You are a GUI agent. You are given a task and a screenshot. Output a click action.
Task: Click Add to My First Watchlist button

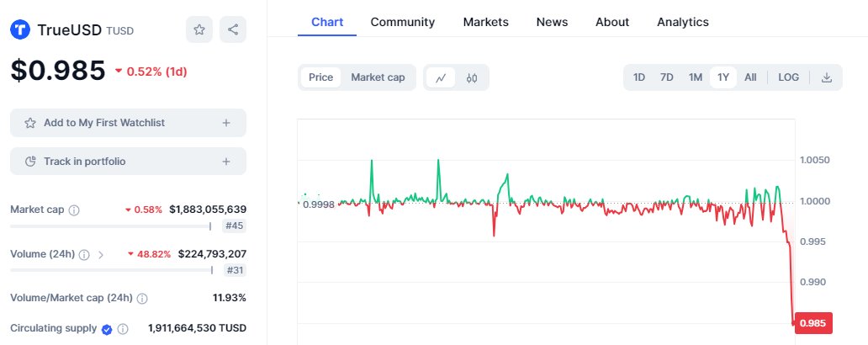pos(128,123)
